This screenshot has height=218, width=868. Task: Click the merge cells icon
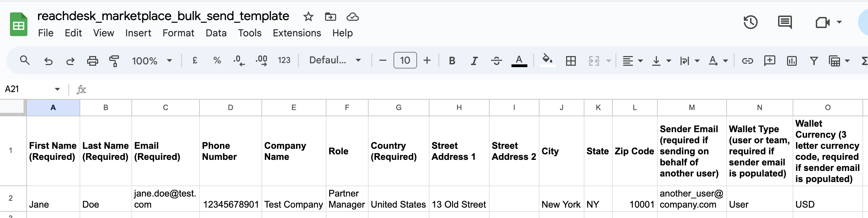pos(594,61)
